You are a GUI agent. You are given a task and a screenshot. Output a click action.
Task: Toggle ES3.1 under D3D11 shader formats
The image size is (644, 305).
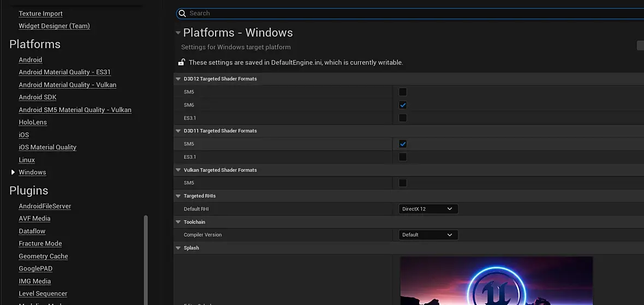tap(403, 157)
